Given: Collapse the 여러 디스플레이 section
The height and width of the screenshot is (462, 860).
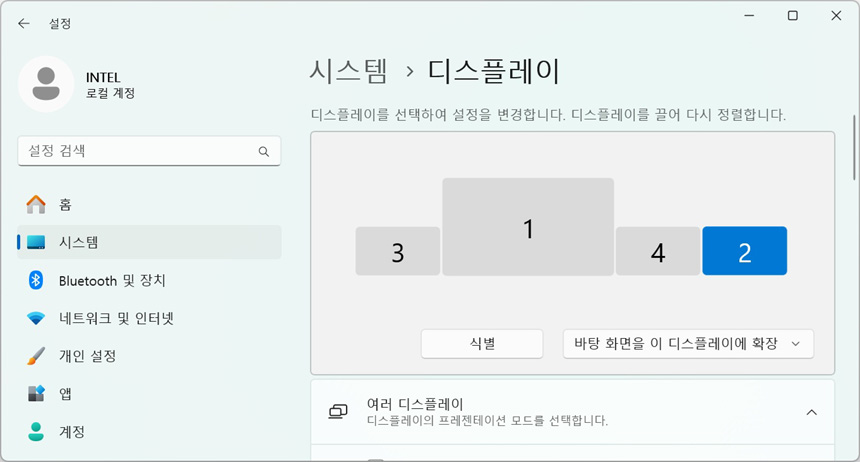Looking at the screenshot, I should [811, 412].
